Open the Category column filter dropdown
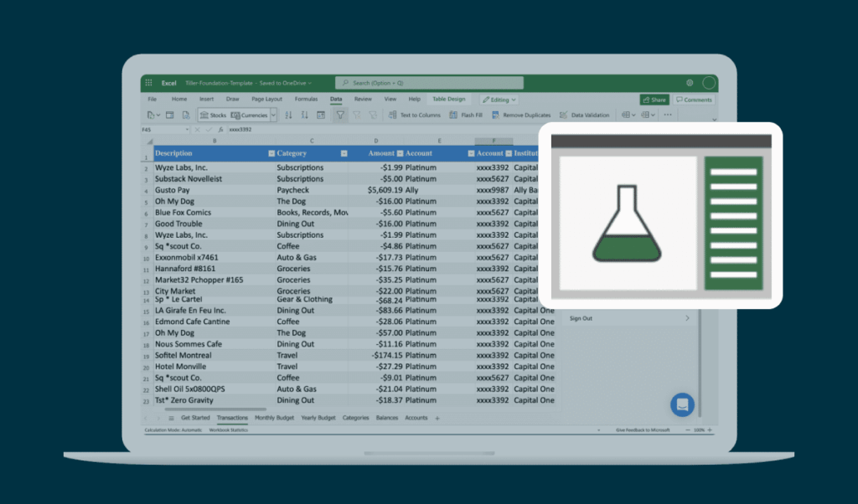858x504 pixels. (x=344, y=154)
